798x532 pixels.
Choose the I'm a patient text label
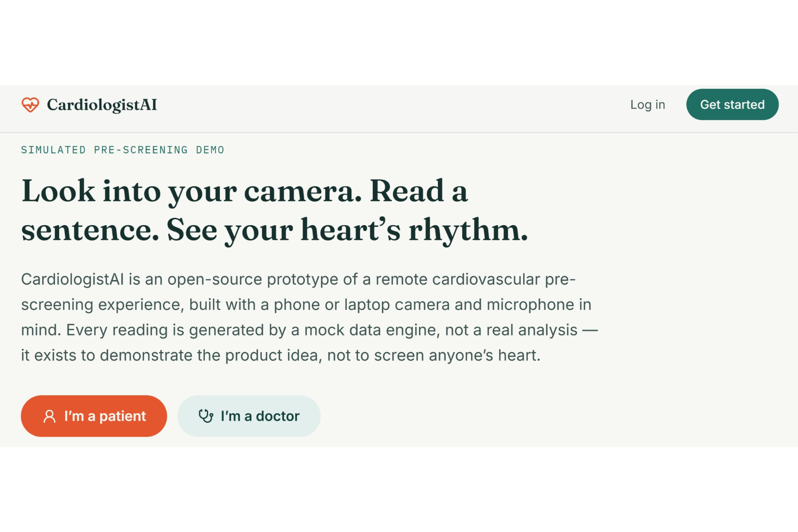pyautogui.click(x=105, y=416)
